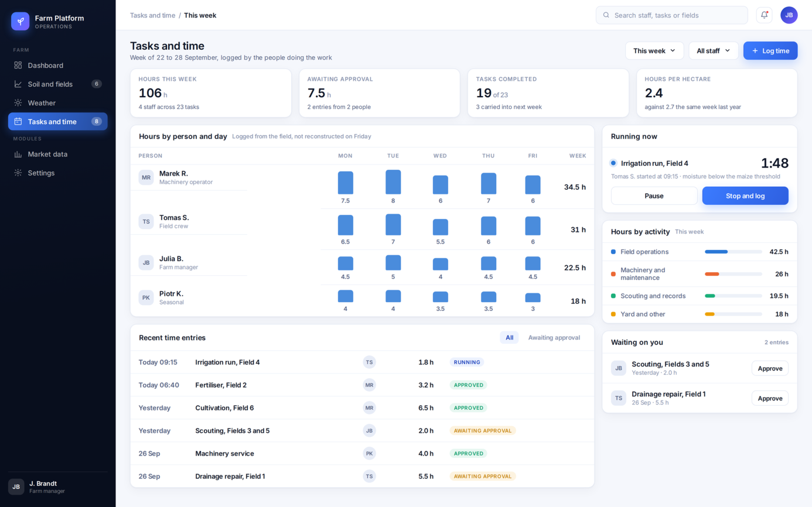Click the Machinery service entry name
This screenshot has width=812, height=507.
pyautogui.click(x=224, y=453)
